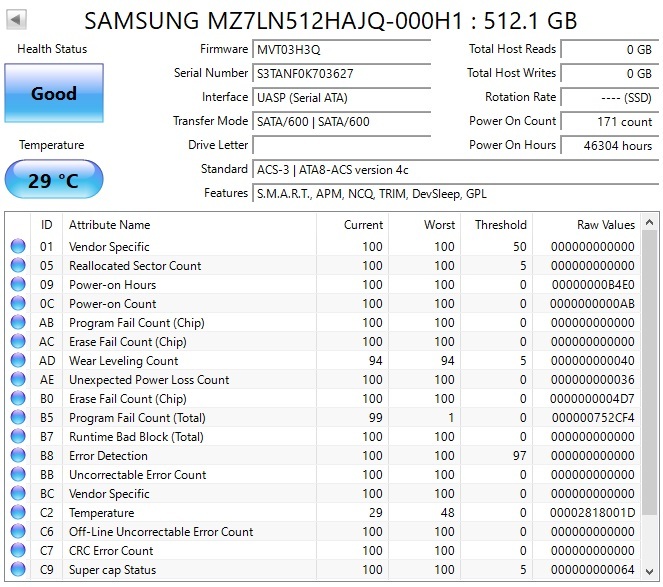Screen dimensions: 663x587
Task: Click status orb for Super cap Status
Action: (18, 570)
